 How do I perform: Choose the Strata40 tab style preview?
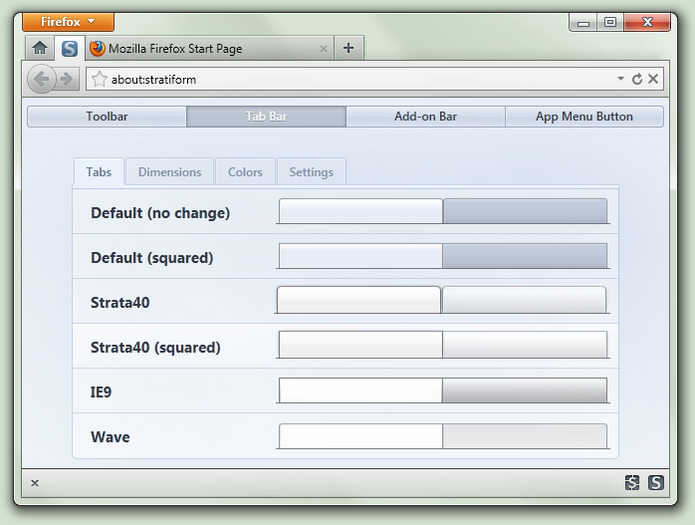click(442, 301)
